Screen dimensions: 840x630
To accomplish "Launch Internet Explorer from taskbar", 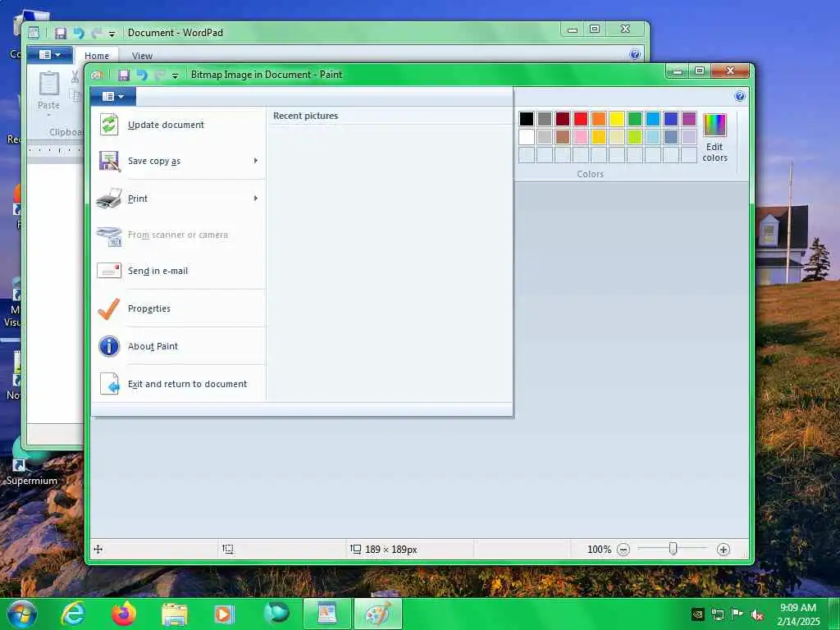I will 73,614.
